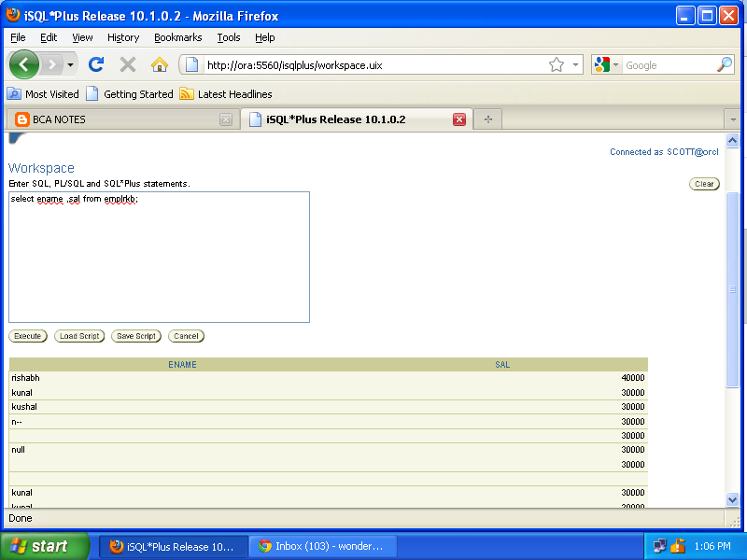747x560 pixels.
Task: Open the home page
Action: pyautogui.click(x=160, y=64)
